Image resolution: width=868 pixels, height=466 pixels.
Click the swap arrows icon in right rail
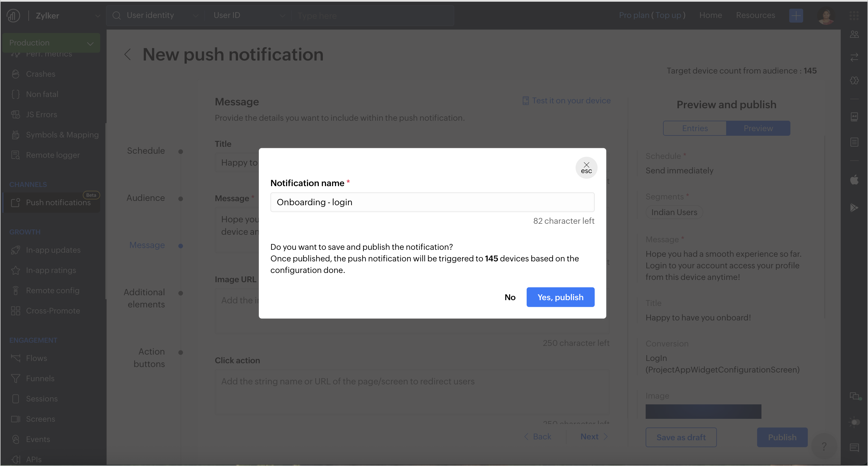click(x=854, y=57)
